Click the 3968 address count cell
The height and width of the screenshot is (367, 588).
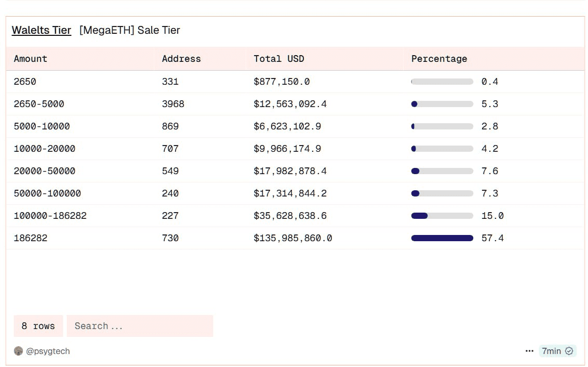[173, 104]
